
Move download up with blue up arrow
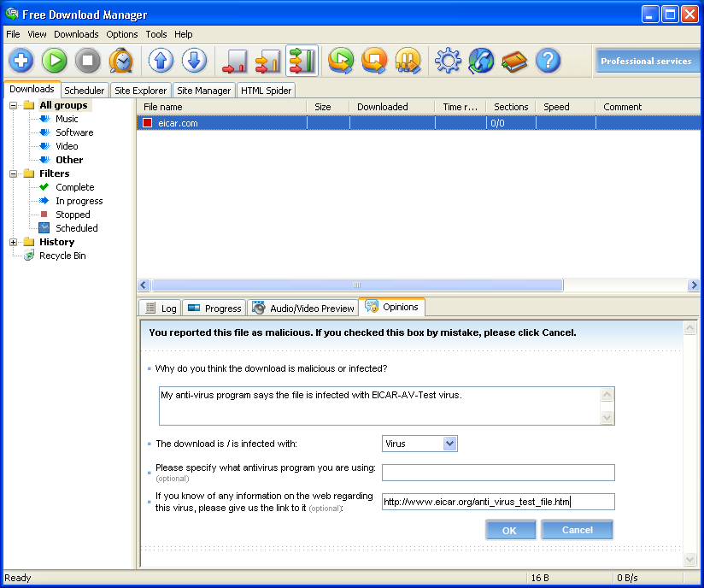(161, 60)
